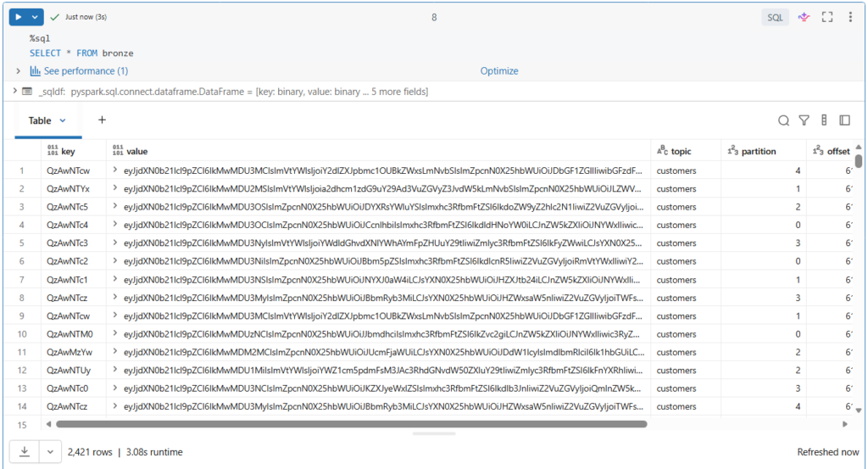This screenshot has height=469, width=868.
Task: Click the SQL language selector
Action: click(x=775, y=17)
